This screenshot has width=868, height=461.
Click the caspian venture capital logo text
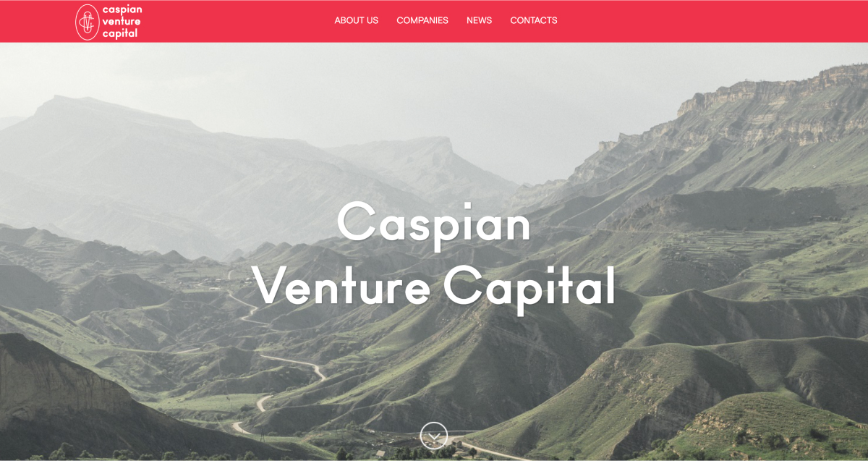122,22
